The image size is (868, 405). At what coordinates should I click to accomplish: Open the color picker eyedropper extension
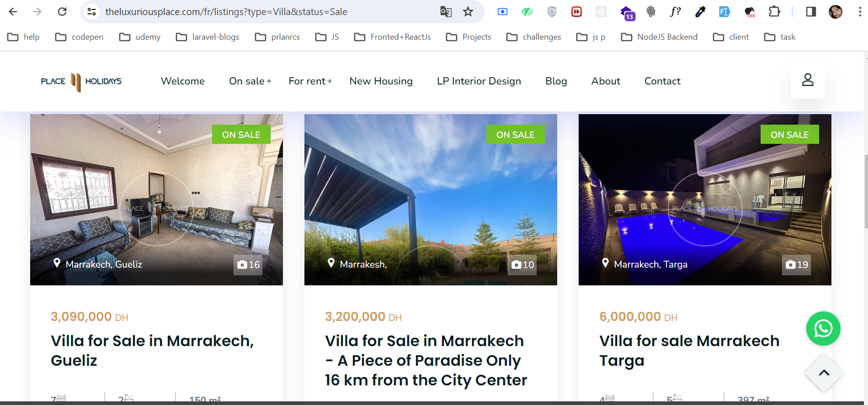click(700, 12)
